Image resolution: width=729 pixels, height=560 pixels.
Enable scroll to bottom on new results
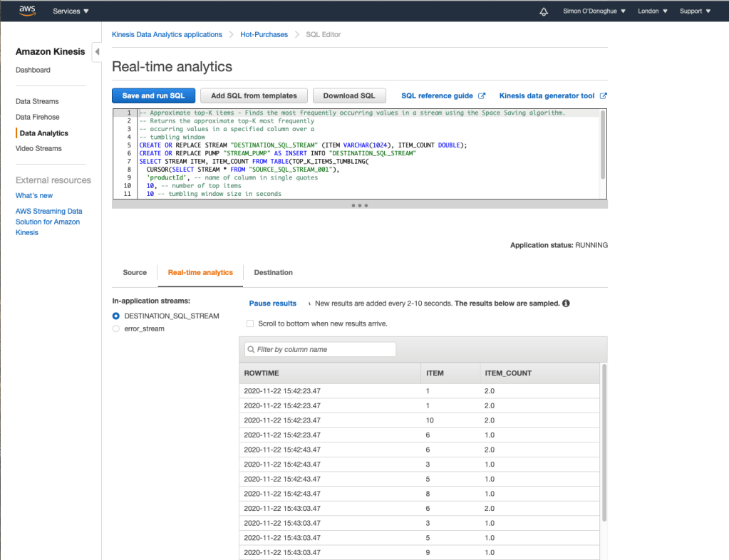point(249,323)
